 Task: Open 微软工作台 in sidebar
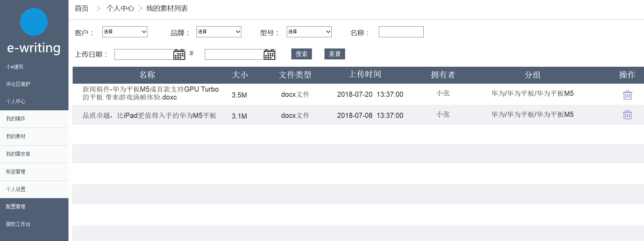(18, 224)
